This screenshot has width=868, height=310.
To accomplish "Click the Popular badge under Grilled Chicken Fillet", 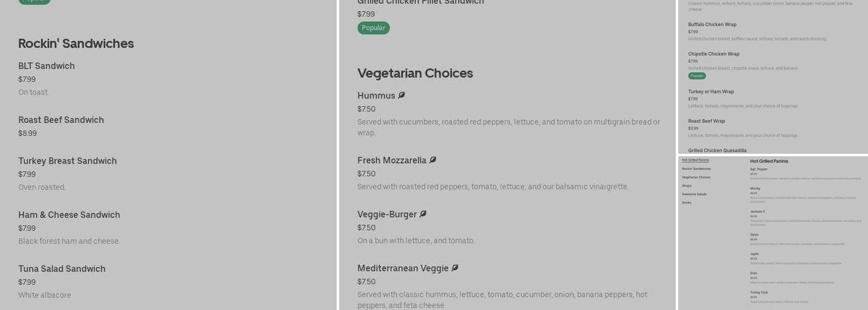I will click(x=373, y=28).
